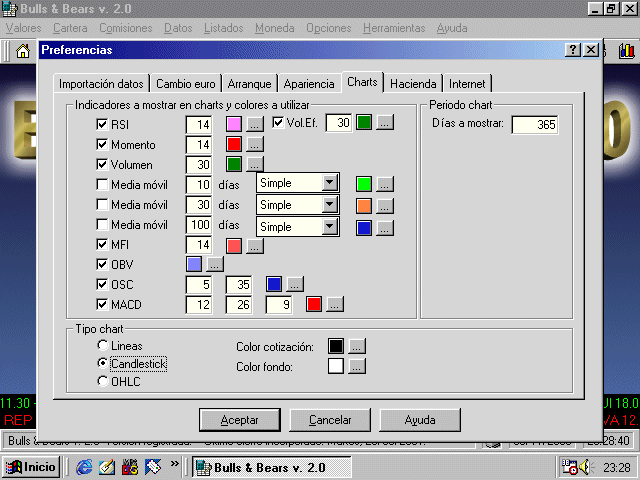Viewport: 640px width, 480px height.
Task: Uncheck the MACD checkbox
Action: coord(102,304)
